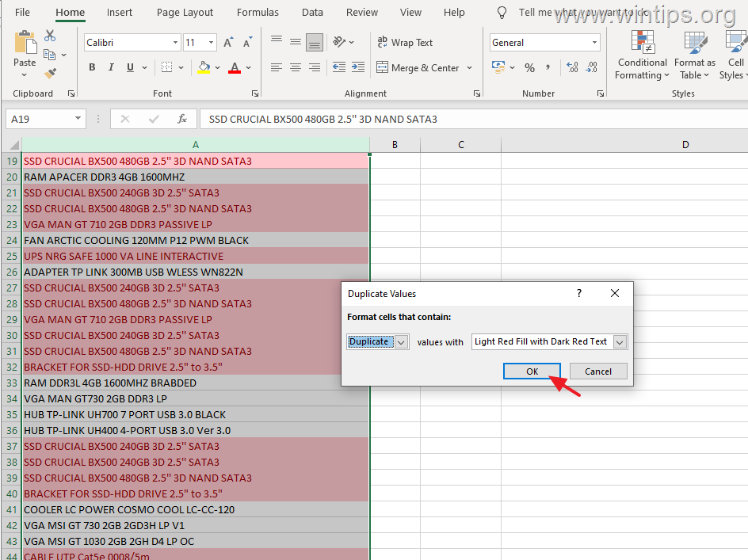Open Conditional Formatting menu

coord(642,55)
